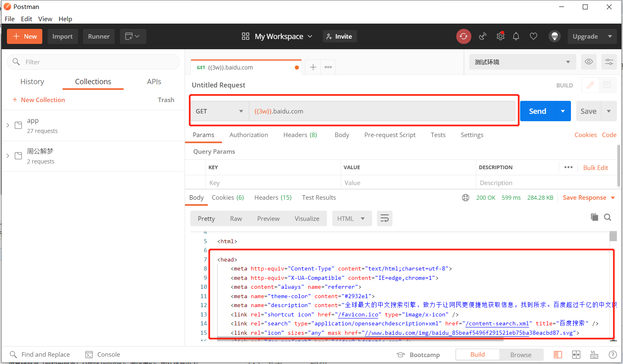Image resolution: width=623 pixels, height=364 pixels.
Task: Open manage environments sliders icon
Action: [x=609, y=62]
